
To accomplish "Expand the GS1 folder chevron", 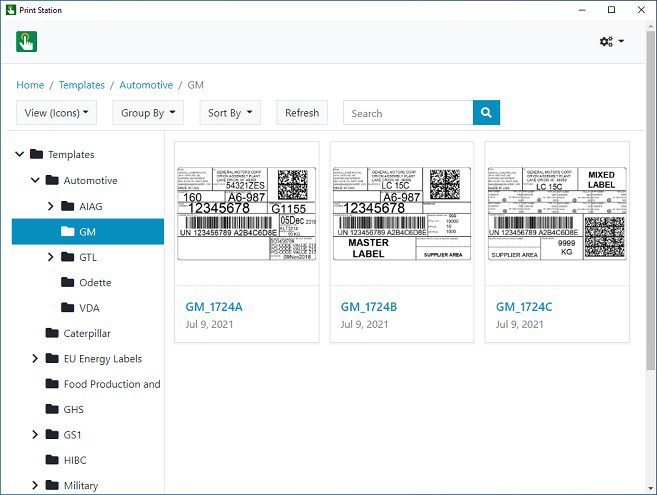I will [35, 434].
